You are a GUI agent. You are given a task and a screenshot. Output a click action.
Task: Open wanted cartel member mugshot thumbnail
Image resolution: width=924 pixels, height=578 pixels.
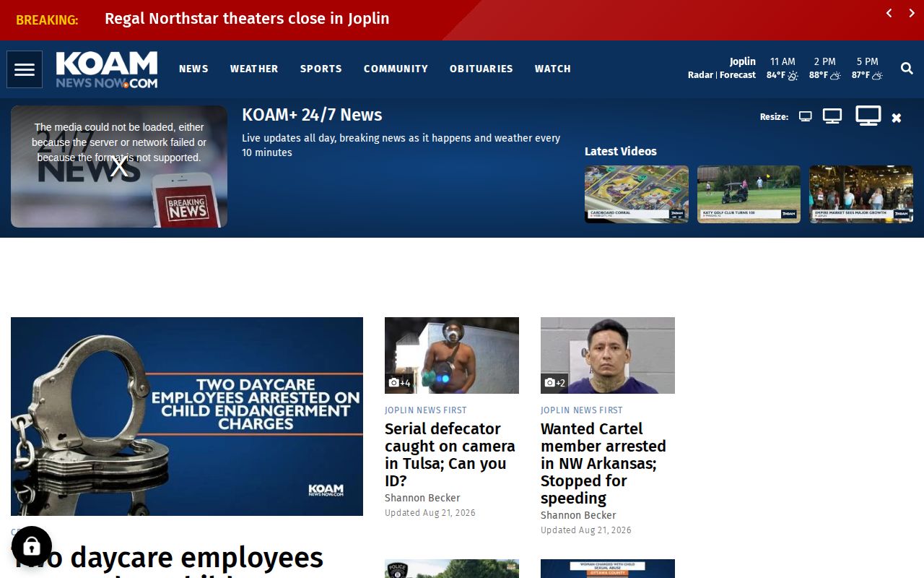point(608,355)
